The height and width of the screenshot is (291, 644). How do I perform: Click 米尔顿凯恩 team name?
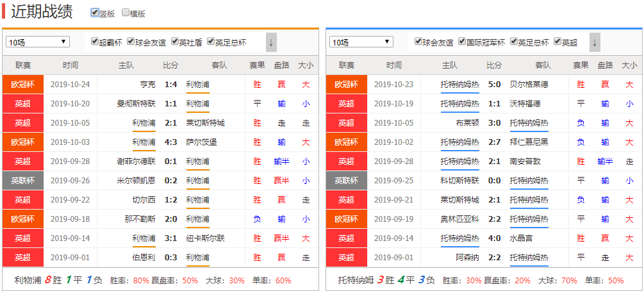pos(136,181)
